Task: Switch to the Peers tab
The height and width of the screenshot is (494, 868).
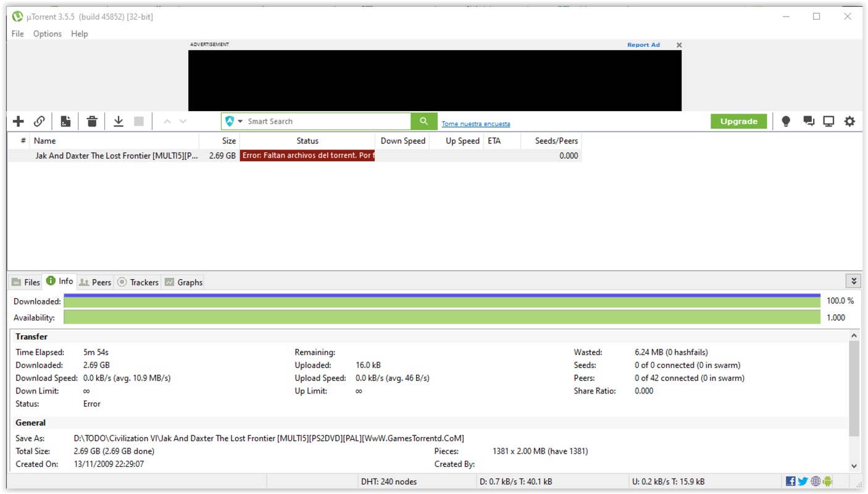Action: pos(95,282)
